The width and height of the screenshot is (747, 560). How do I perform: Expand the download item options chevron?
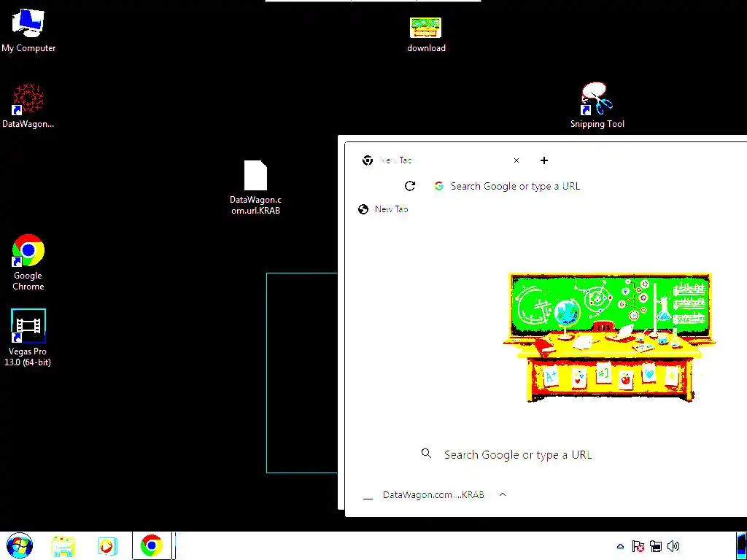pyautogui.click(x=503, y=495)
